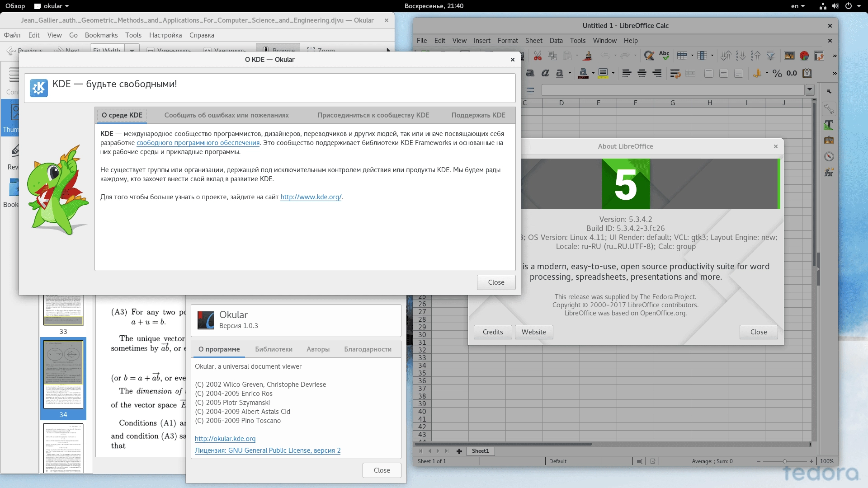Click the insert rows icon in Calc

point(682,56)
